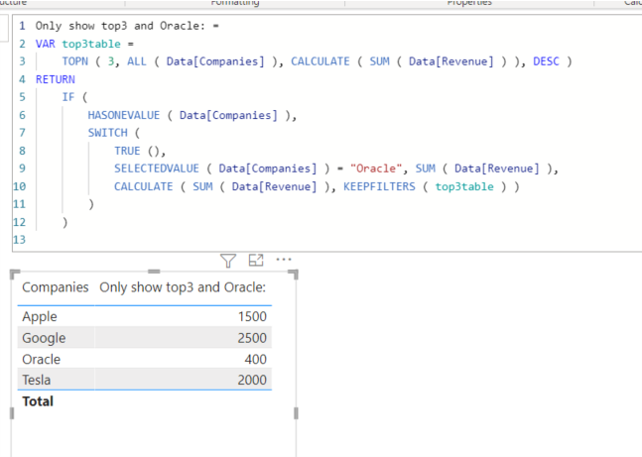Click line number 13 in formula editor
This screenshot has width=642, height=457.
coord(19,240)
